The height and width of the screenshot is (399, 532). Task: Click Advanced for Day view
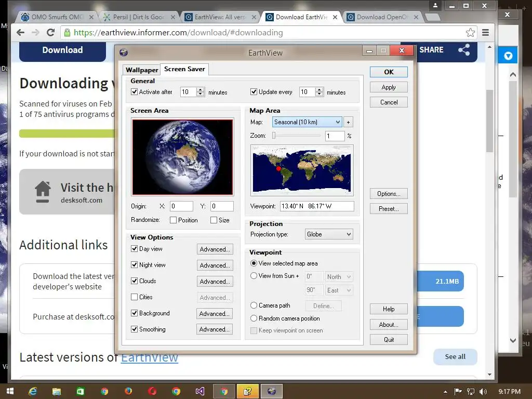click(x=215, y=249)
